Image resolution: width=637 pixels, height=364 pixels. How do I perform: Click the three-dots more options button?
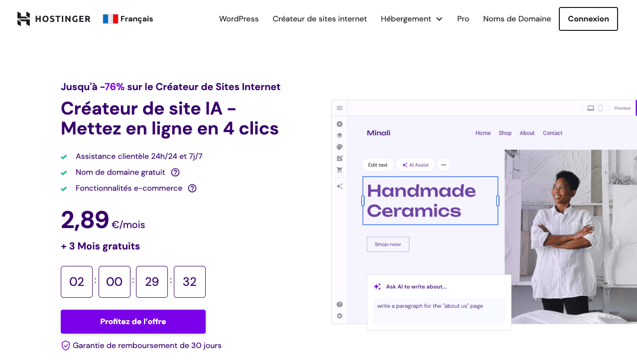click(444, 165)
